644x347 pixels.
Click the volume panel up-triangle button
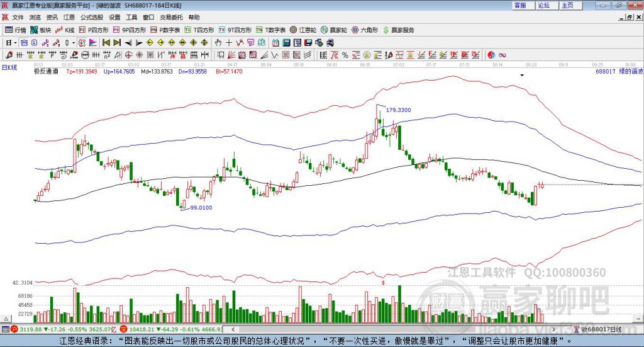coord(6,319)
